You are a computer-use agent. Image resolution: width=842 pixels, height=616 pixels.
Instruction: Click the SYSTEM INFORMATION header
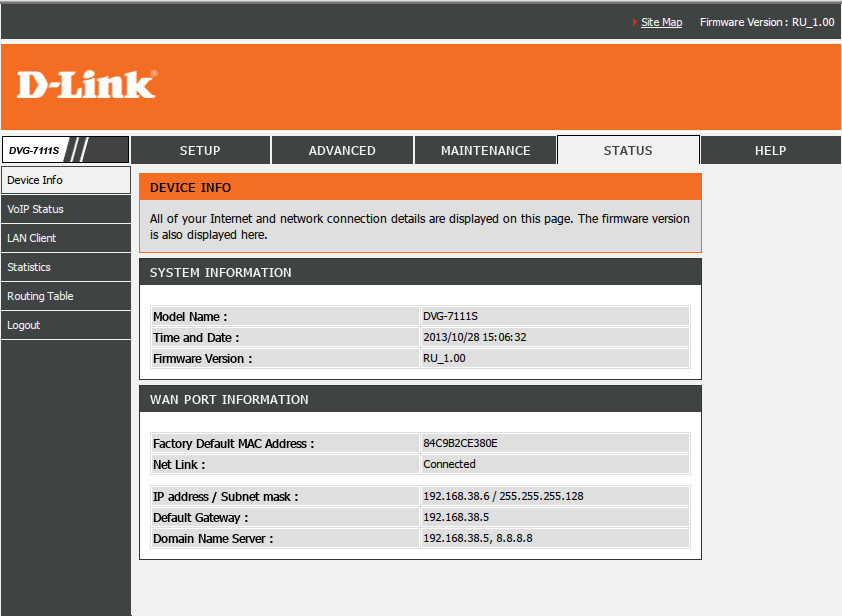(220, 272)
